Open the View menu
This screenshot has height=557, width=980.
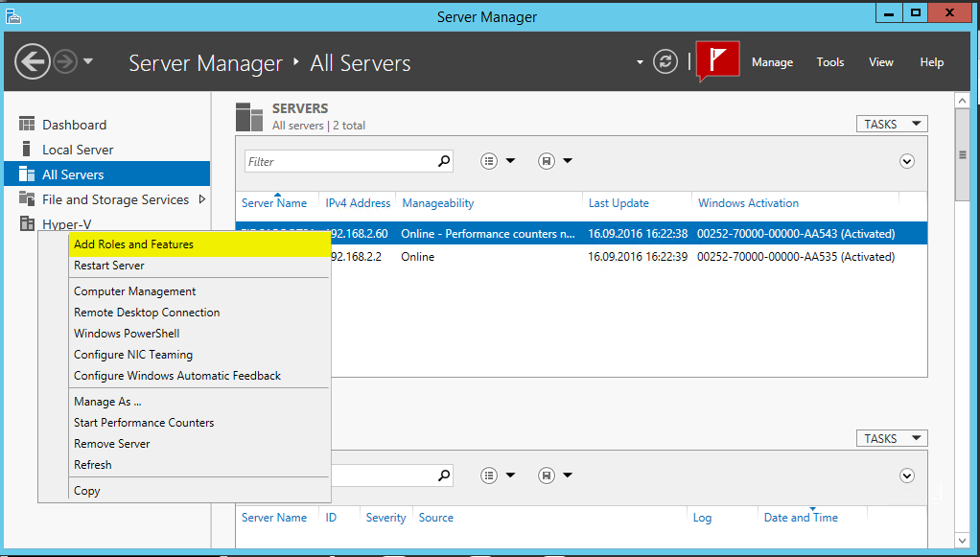click(x=880, y=62)
